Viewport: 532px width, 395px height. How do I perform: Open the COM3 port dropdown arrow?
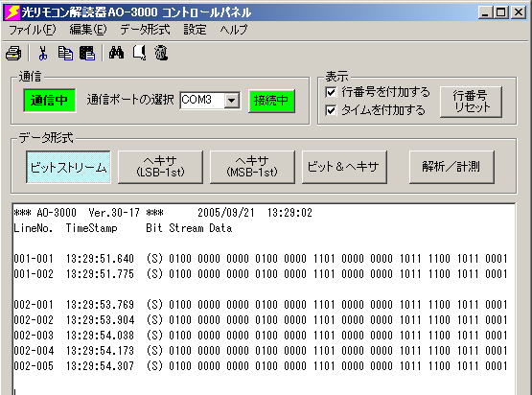pos(232,101)
